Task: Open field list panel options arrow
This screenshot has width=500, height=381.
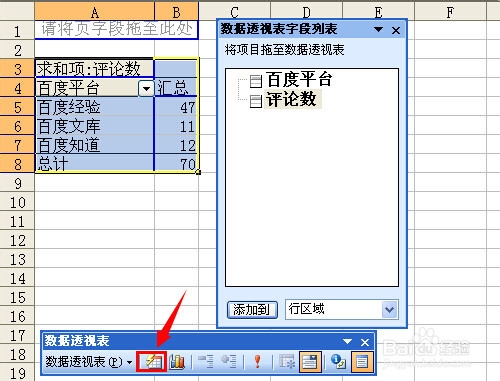Action: (378, 30)
